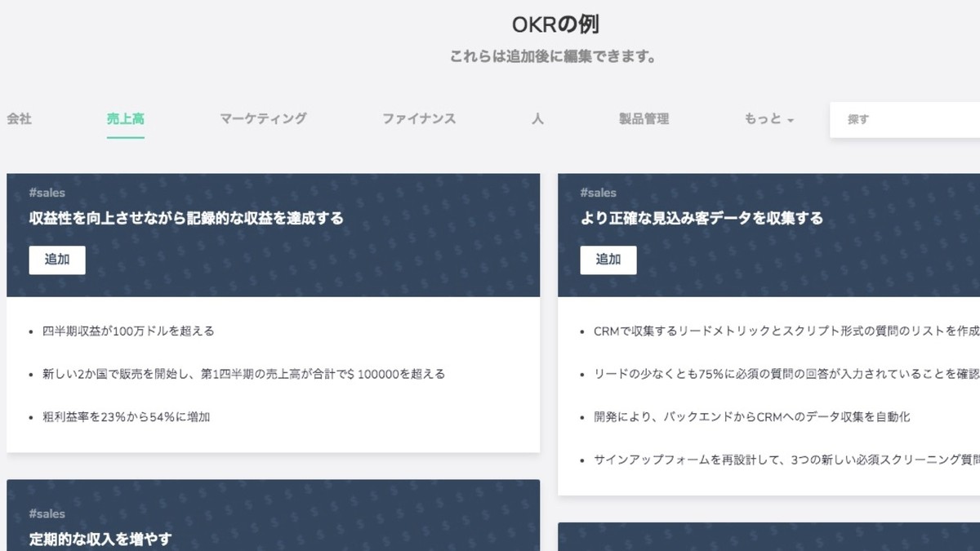Expand the もっと dropdown menu

tap(768, 119)
